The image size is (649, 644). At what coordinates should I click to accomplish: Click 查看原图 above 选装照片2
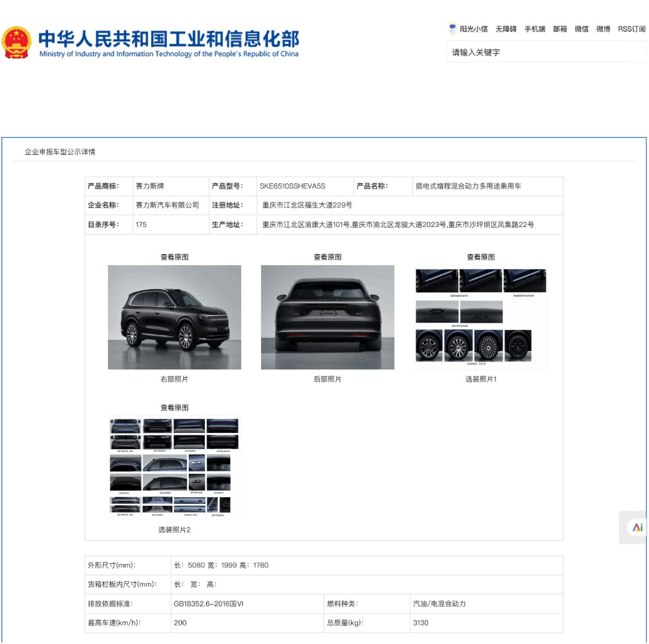(174, 408)
